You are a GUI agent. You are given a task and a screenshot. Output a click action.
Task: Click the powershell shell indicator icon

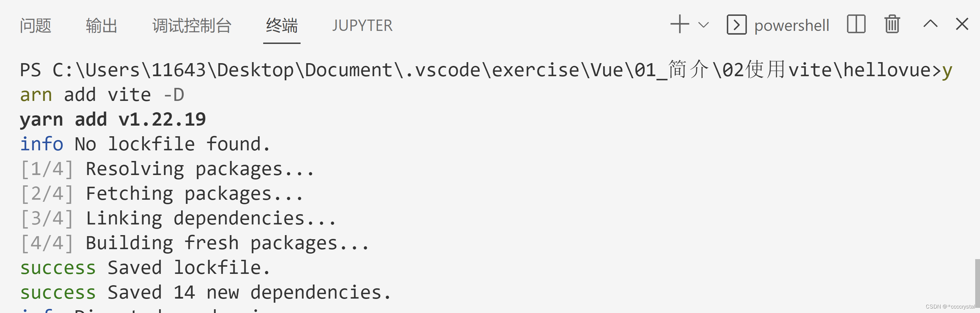[736, 24]
